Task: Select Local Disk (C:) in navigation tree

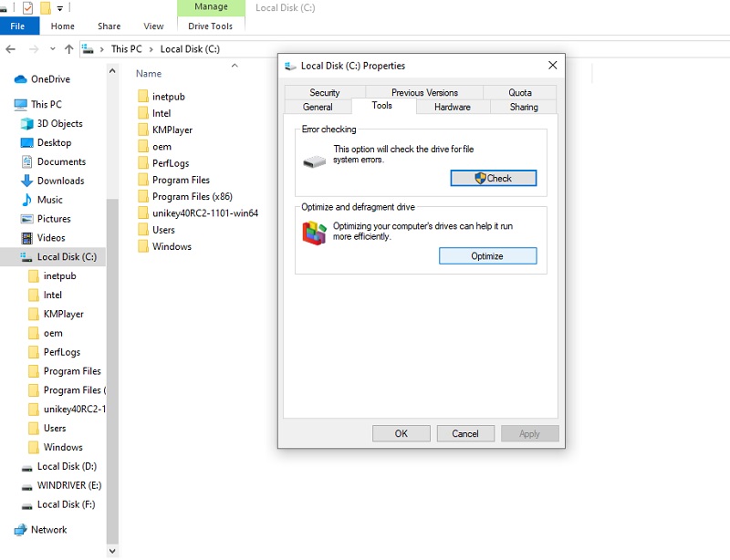Action: tap(53, 257)
